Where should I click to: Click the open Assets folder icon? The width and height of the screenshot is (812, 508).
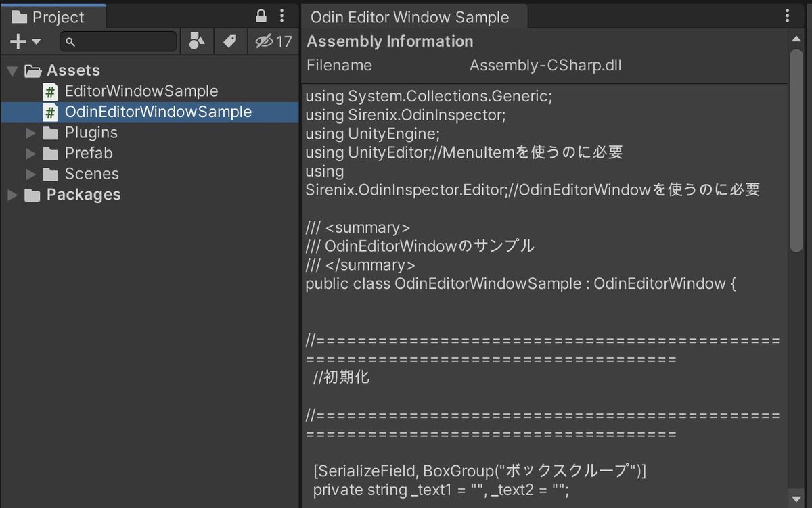[33, 70]
